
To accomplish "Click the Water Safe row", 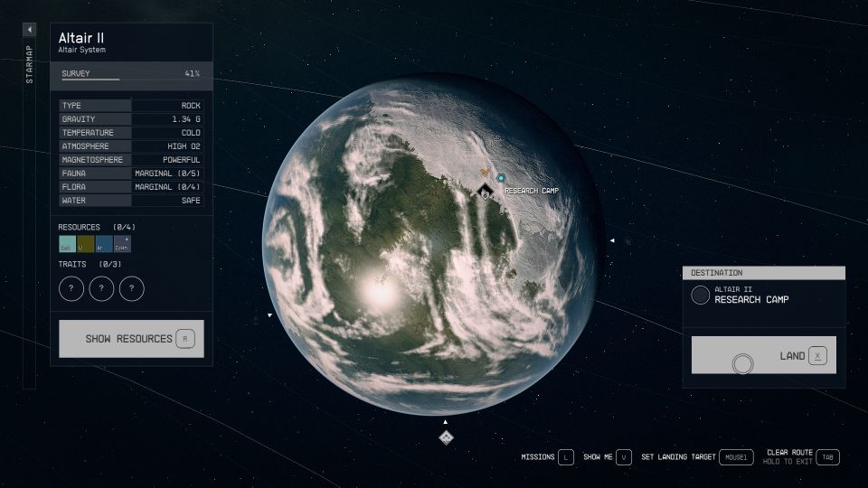I will [x=131, y=201].
